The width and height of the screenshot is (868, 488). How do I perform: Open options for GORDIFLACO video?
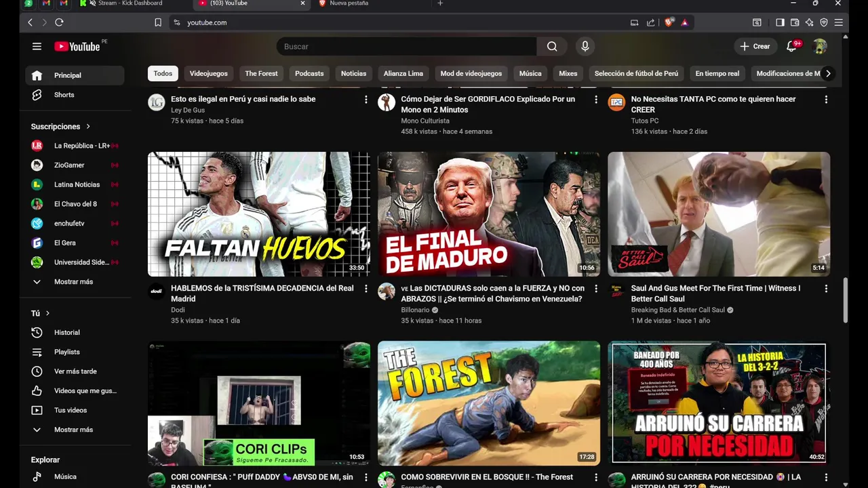(x=596, y=100)
